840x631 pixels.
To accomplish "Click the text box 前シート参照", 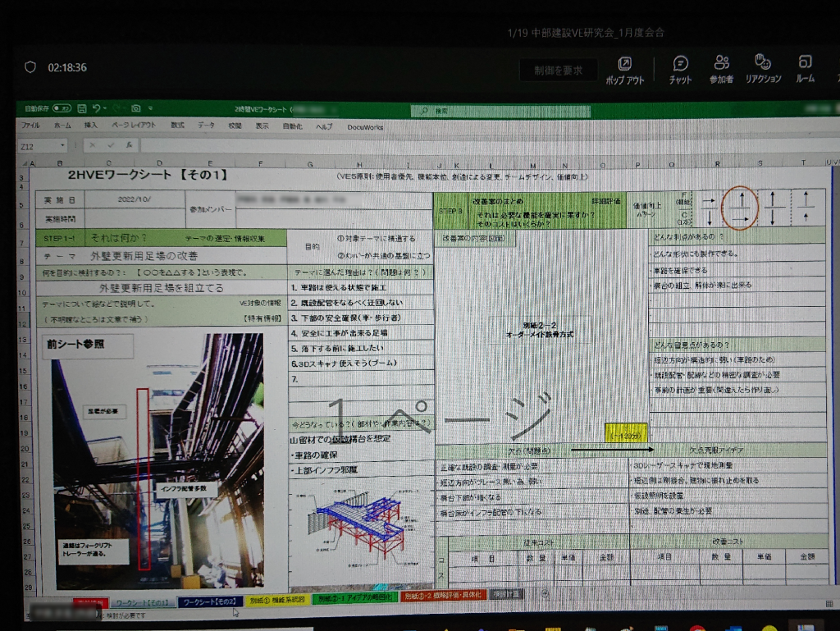I will pos(87,345).
